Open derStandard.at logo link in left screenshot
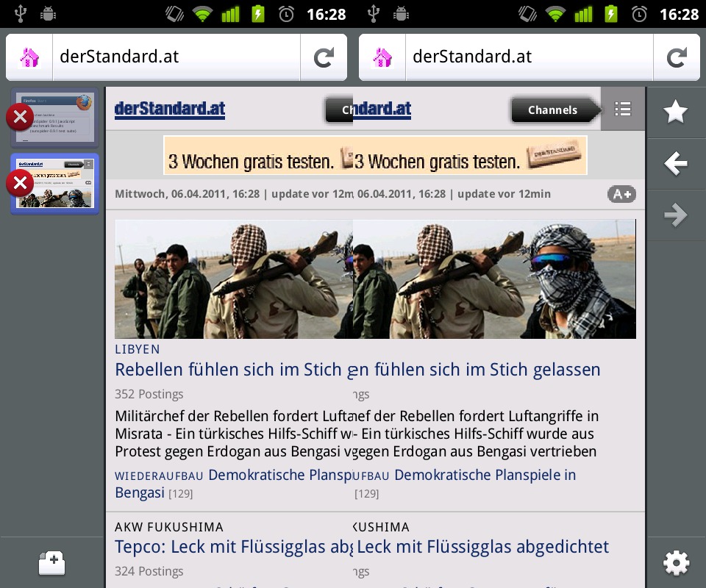Screen dimensions: 706x588 pyautogui.click(x=170, y=109)
